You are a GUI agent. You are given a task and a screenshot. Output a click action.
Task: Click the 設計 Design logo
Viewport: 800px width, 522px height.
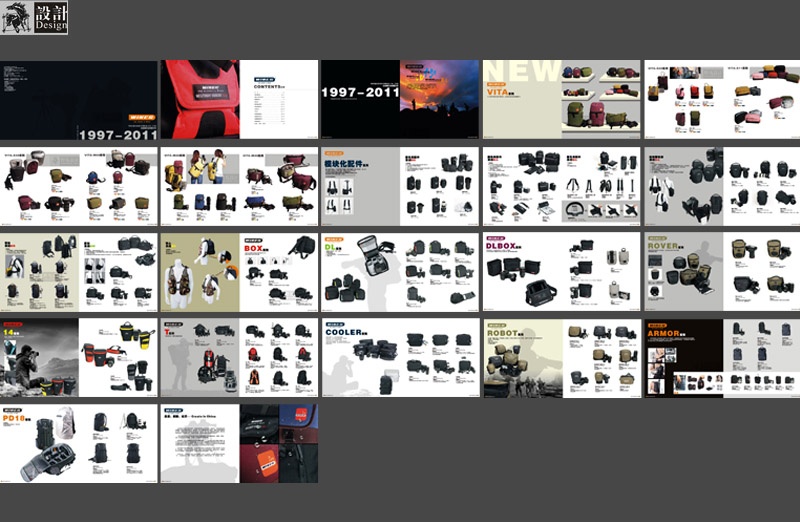pyautogui.click(x=34, y=18)
